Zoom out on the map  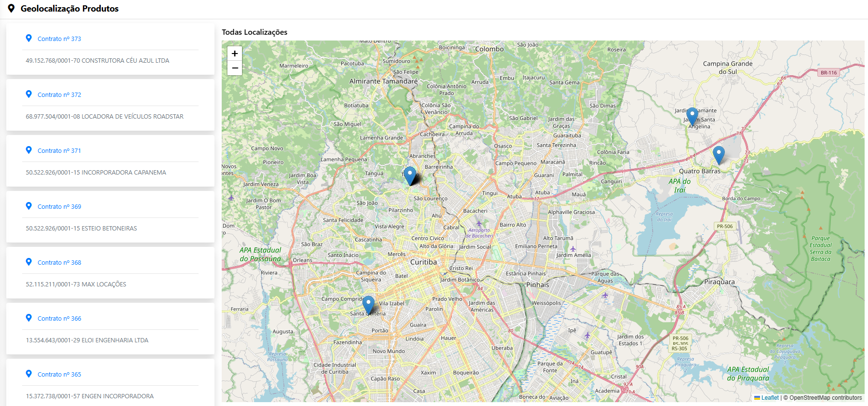coord(235,68)
